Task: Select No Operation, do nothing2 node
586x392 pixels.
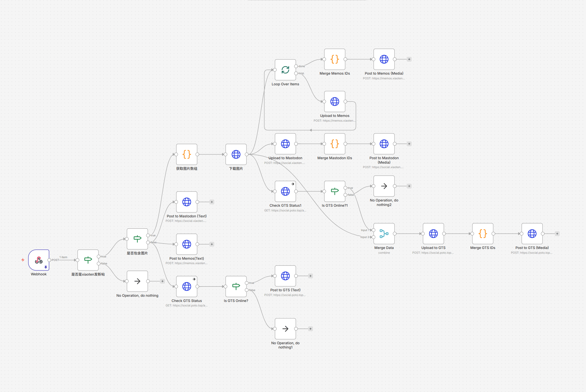Action: coord(384,186)
